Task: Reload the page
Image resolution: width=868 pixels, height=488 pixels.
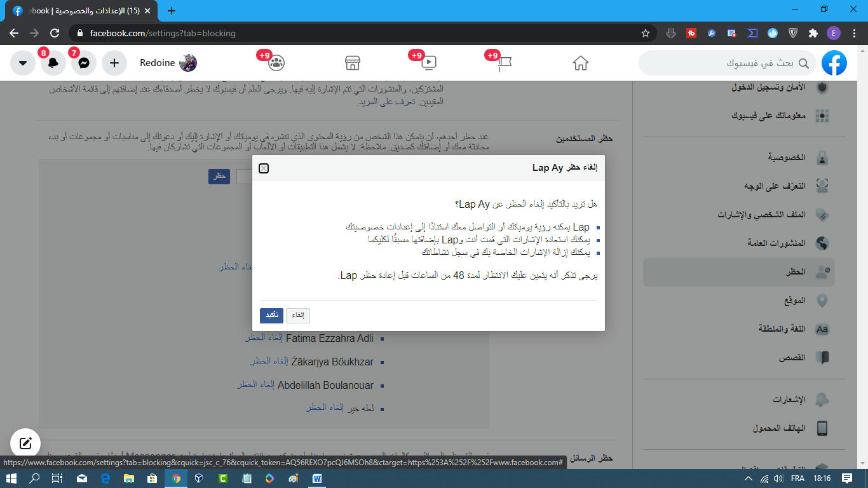Action: click(x=55, y=33)
